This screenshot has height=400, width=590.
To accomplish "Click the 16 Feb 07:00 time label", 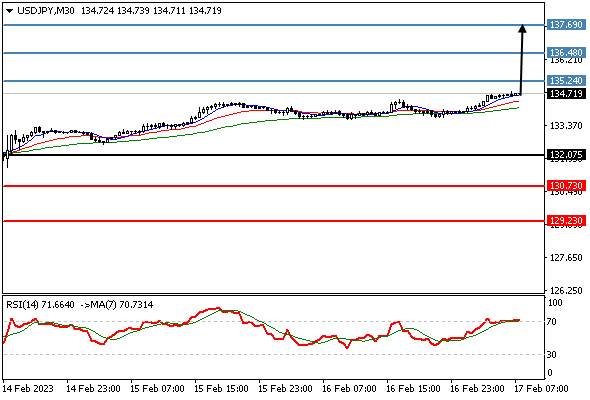I will point(349,388).
